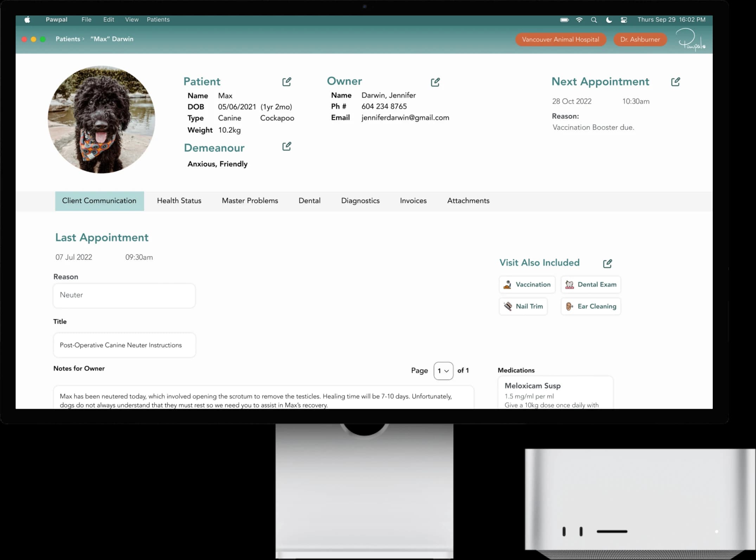Click inside the Neuter reason field

coord(124,295)
